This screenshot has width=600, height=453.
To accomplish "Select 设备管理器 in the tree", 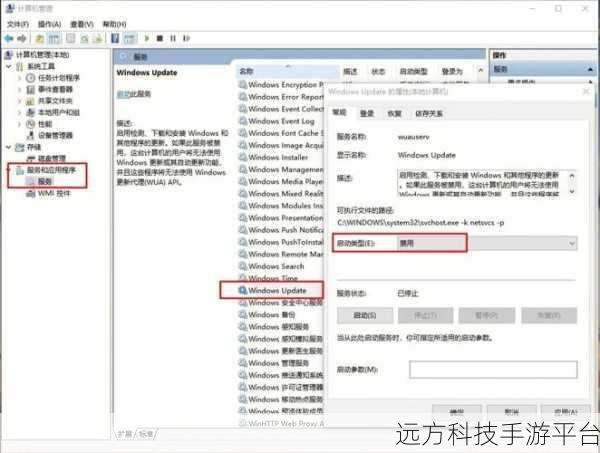I will (x=55, y=135).
